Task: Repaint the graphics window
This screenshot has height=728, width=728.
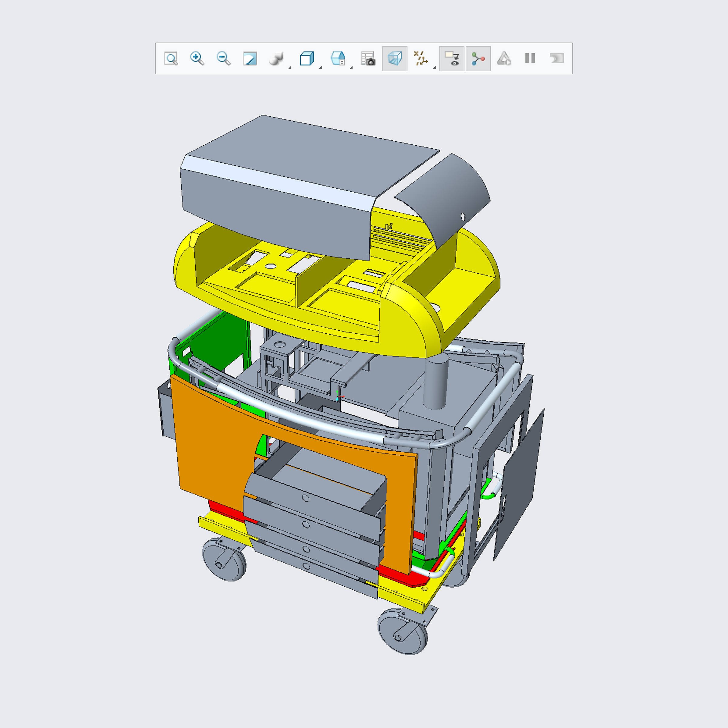Action: coord(250,59)
